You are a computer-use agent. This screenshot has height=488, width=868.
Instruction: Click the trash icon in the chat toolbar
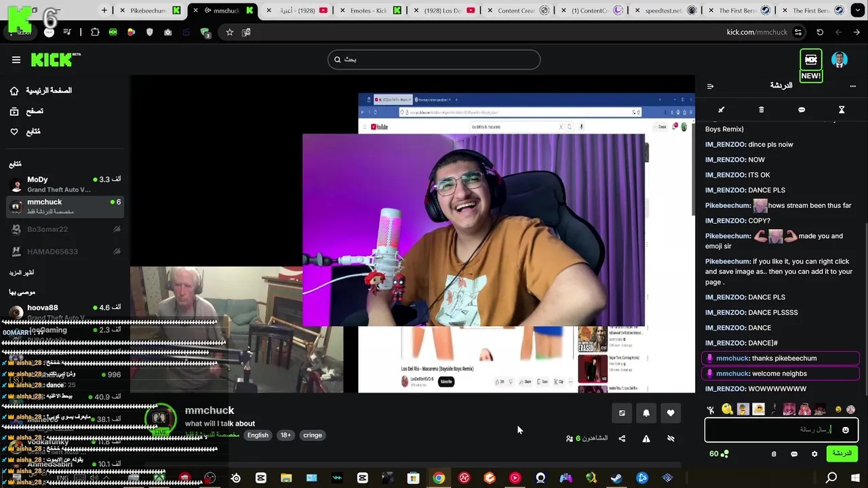click(x=762, y=110)
